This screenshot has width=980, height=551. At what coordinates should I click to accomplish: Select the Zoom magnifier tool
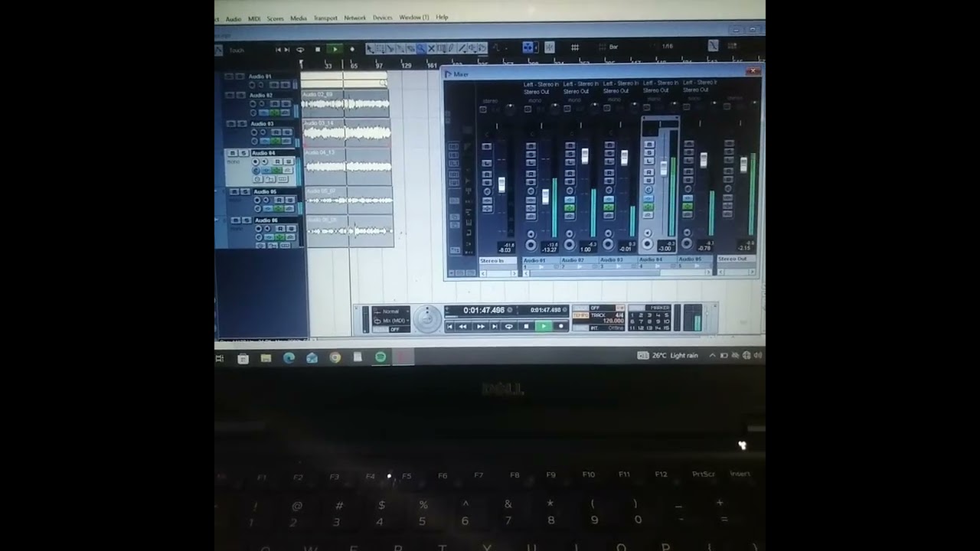coord(421,49)
